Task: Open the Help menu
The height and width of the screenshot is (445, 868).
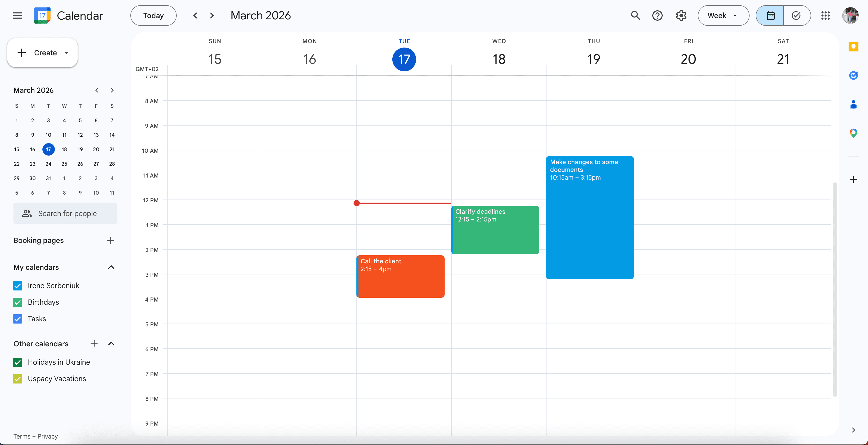Action: [x=657, y=16]
